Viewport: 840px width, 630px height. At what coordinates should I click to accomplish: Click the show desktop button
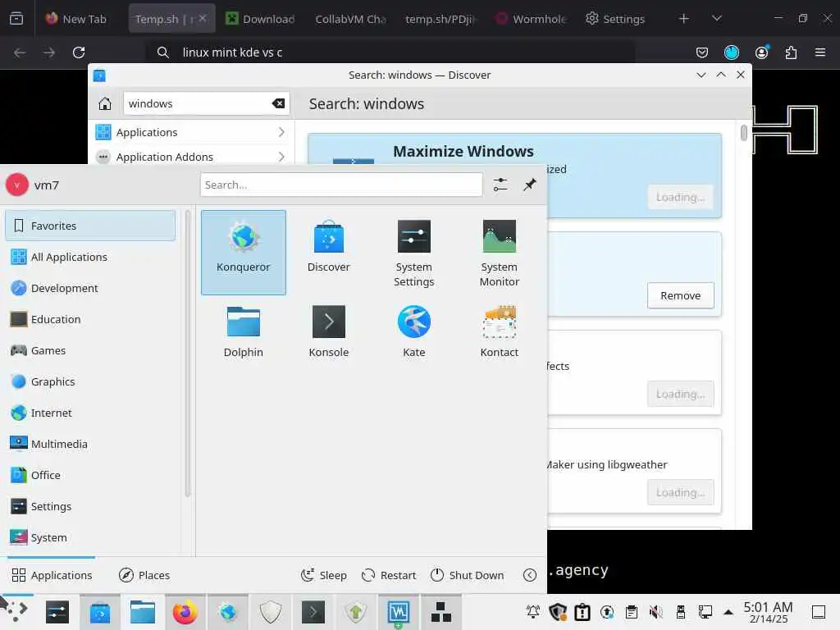click(x=818, y=612)
